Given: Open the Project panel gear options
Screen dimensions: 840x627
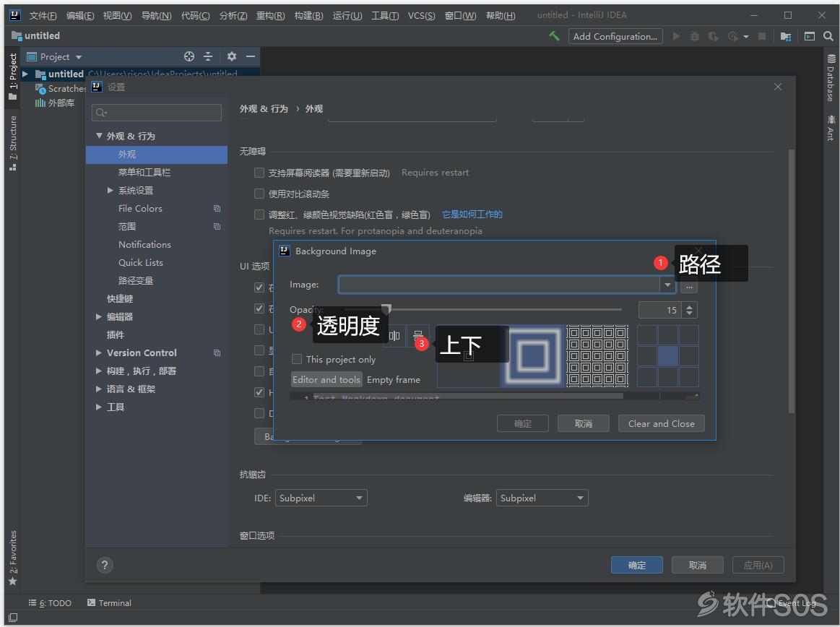Looking at the screenshot, I should (231, 56).
